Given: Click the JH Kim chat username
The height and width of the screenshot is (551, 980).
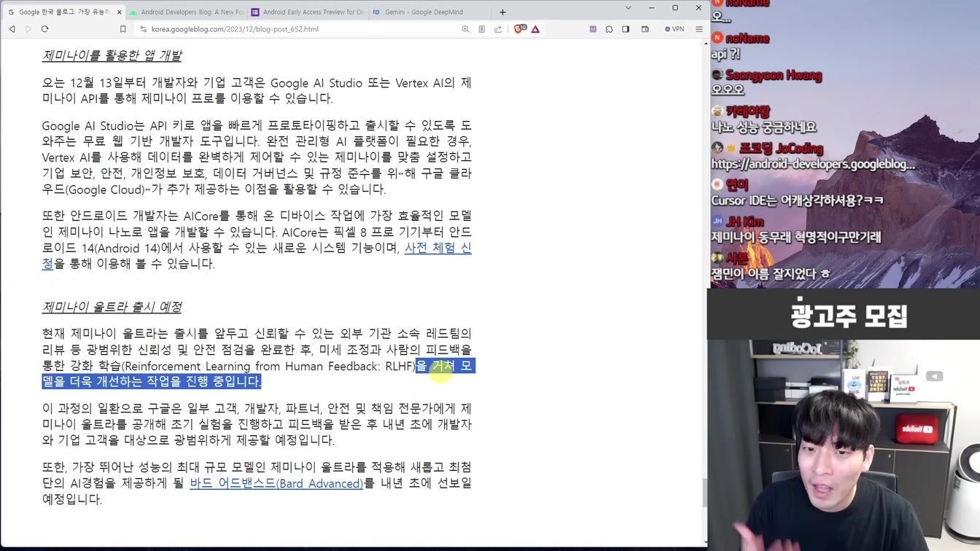Looking at the screenshot, I should [745, 222].
